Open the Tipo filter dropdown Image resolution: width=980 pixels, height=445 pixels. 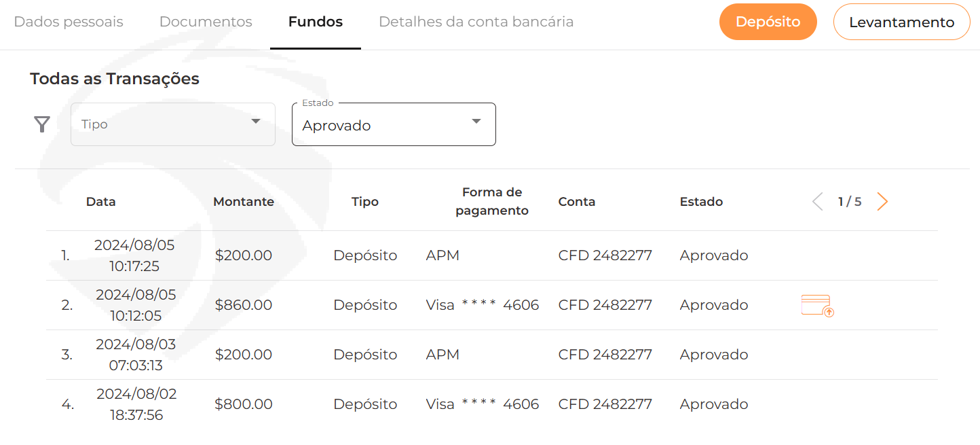(173, 124)
